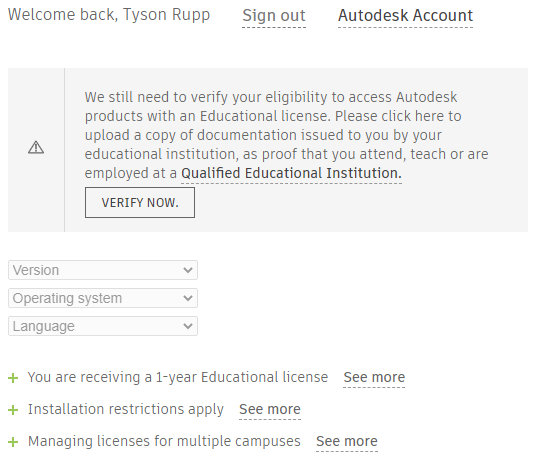See more about managing multi-campus licenses

pyautogui.click(x=347, y=441)
